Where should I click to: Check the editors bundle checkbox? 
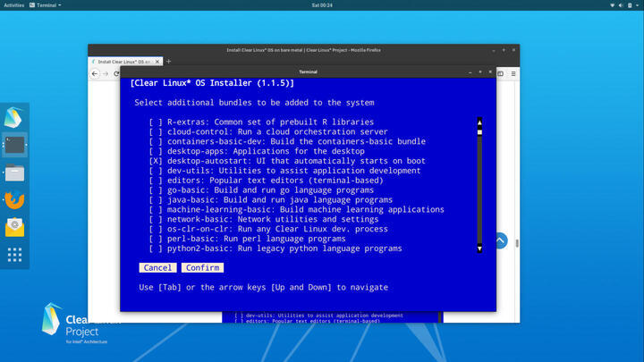tap(156, 181)
